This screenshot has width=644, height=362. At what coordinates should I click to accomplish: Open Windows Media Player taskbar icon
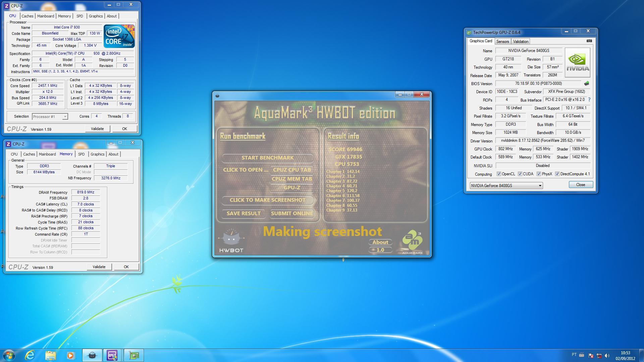click(71, 355)
